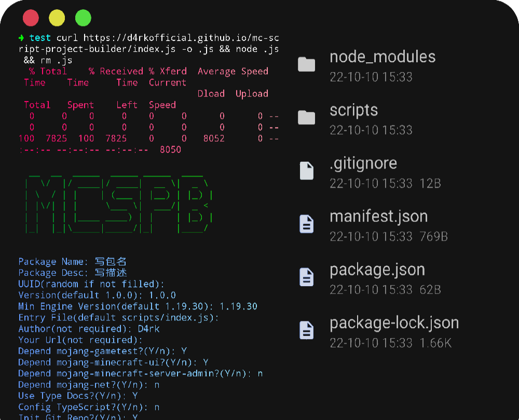Open the node_modules folder name
This screenshot has width=519, height=420.
[x=383, y=57]
